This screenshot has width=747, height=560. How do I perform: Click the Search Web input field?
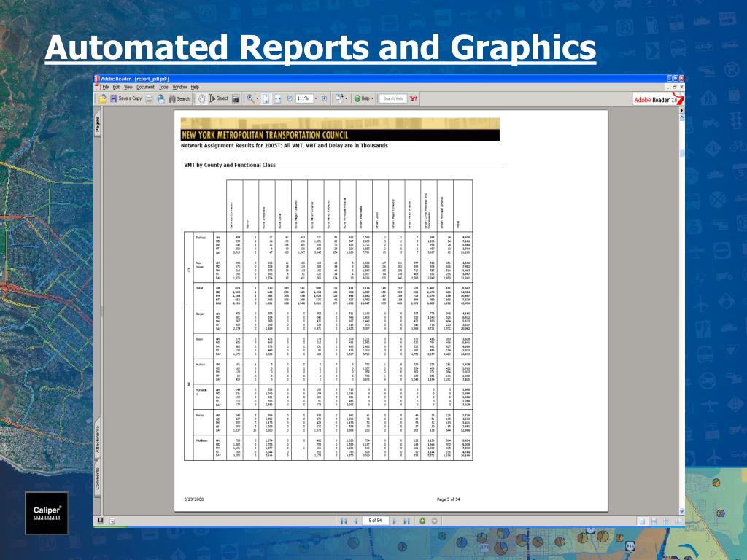pos(393,98)
